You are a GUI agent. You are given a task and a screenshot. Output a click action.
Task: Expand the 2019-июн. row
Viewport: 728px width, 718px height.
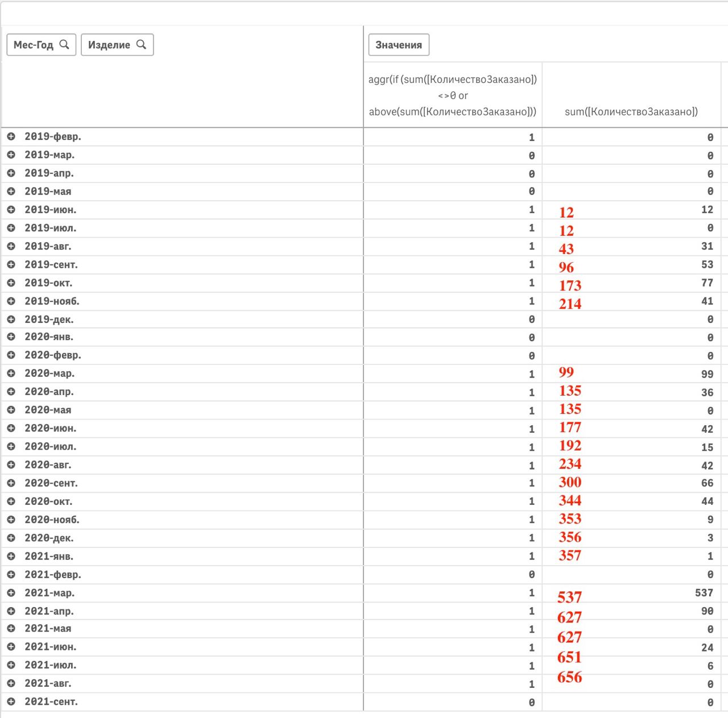point(11,210)
